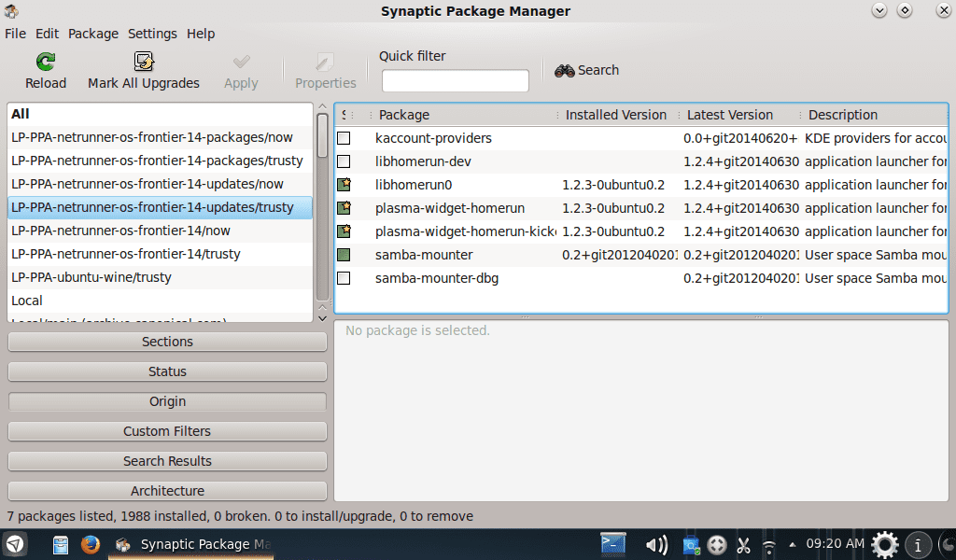This screenshot has height=560, width=956.
Task: Open the clipboard scissors tray icon
Action: pyautogui.click(x=743, y=545)
